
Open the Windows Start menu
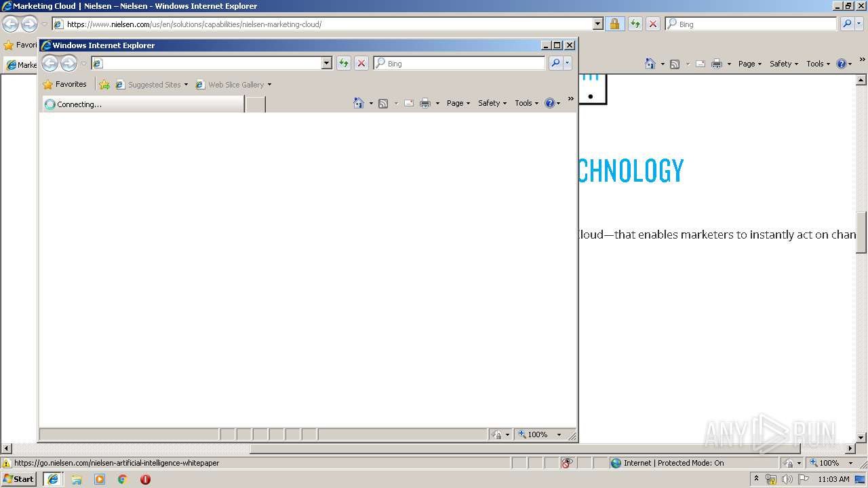(18, 479)
